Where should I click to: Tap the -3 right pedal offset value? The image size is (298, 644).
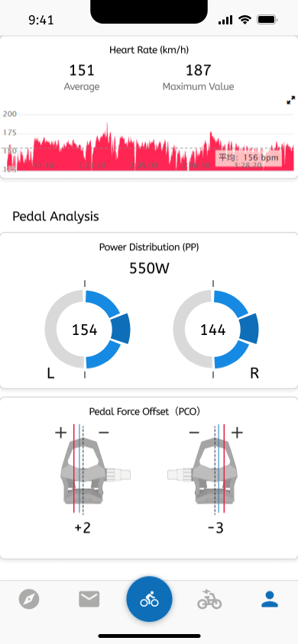[x=215, y=528]
